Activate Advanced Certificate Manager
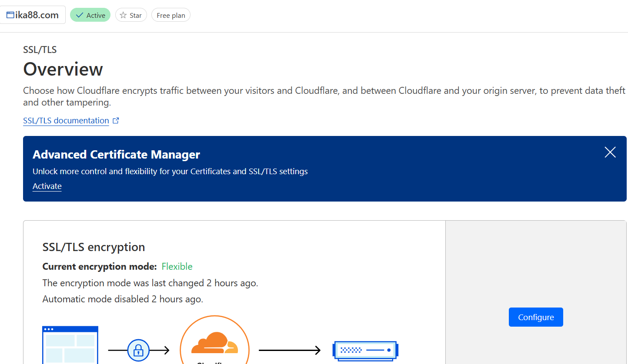 (x=47, y=186)
